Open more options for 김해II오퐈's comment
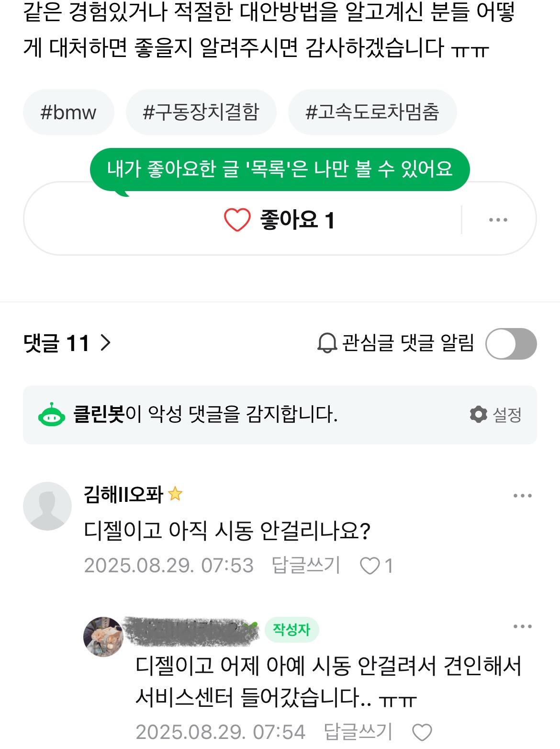This screenshot has height=749, width=560. point(522,496)
